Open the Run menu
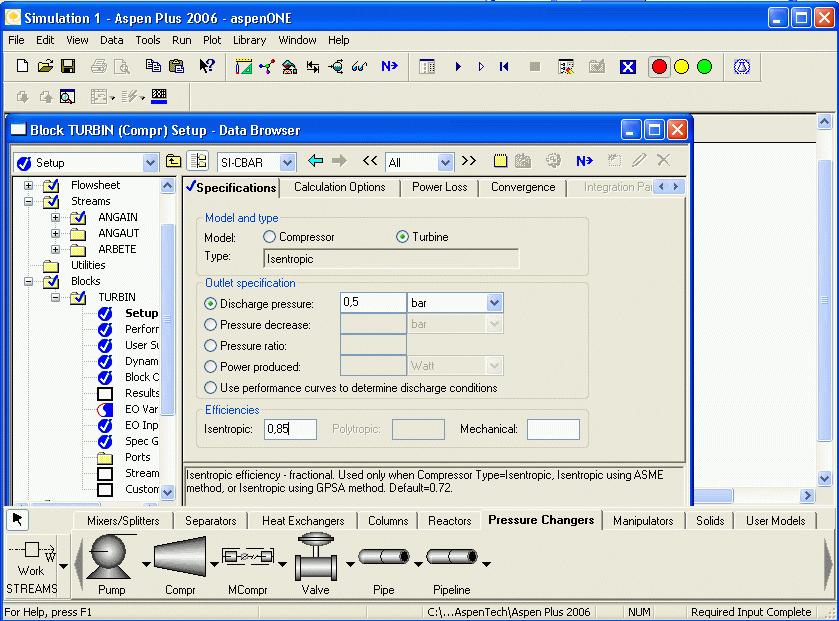The width and height of the screenshot is (839, 621). tap(181, 40)
